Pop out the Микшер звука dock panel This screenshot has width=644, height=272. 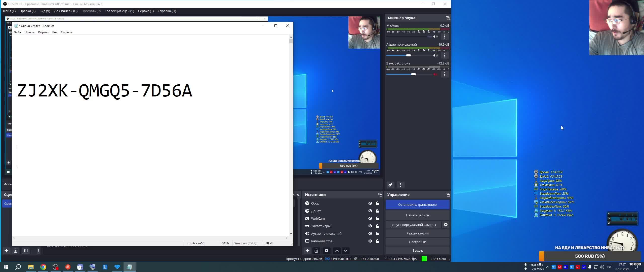click(448, 18)
